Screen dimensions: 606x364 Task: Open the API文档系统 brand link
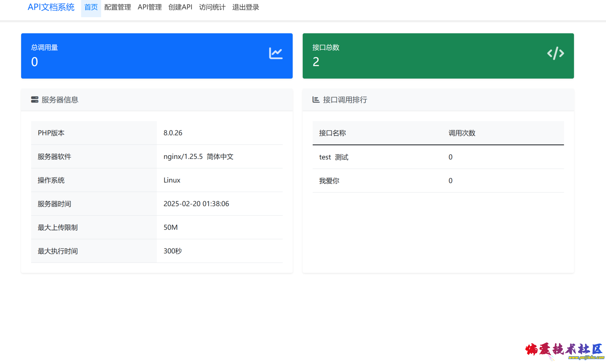click(x=51, y=7)
